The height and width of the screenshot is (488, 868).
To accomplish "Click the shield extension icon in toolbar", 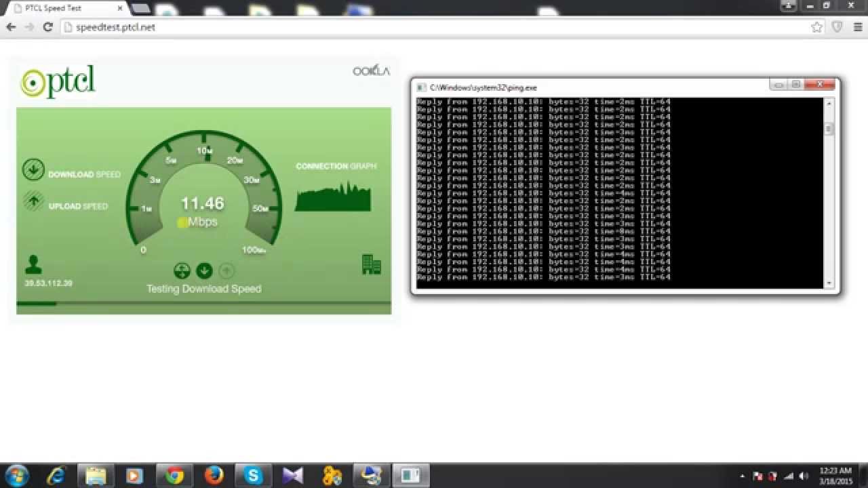I will pyautogui.click(x=837, y=27).
